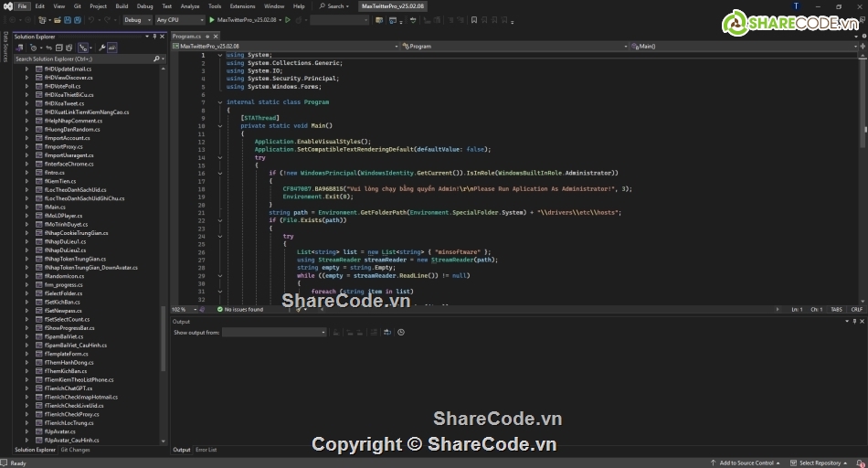The width and height of the screenshot is (868, 468).
Task: Click the bookmark toggle icon in toolbar
Action: click(474, 20)
